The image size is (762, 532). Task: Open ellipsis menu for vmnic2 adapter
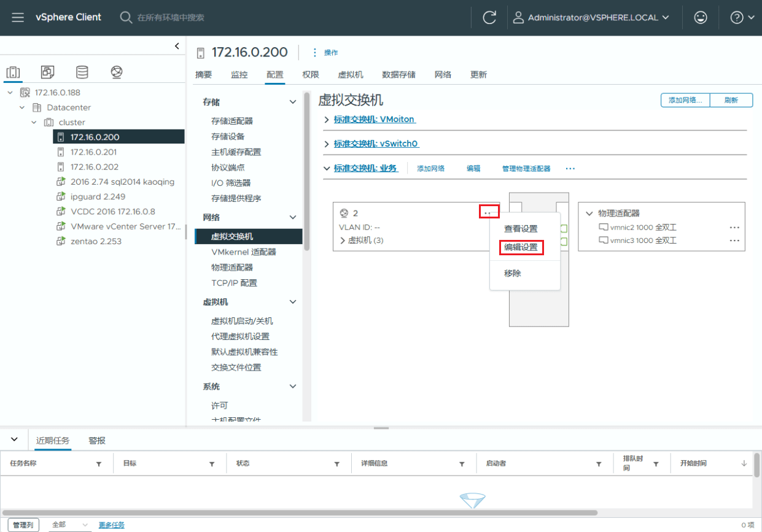pos(734,227)
